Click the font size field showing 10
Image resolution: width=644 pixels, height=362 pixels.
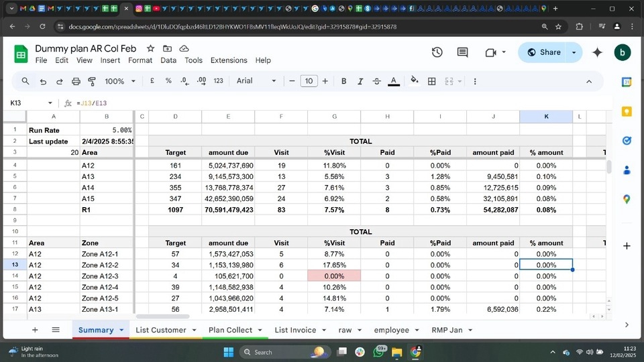(309, 81)
